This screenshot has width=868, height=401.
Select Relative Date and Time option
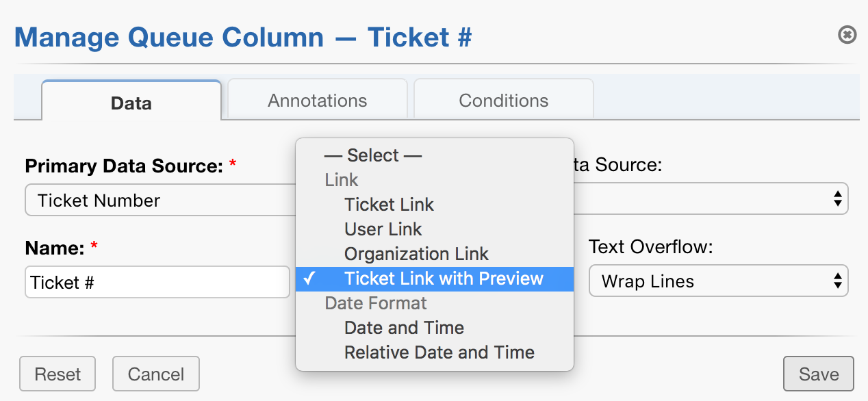coord(439,352)
